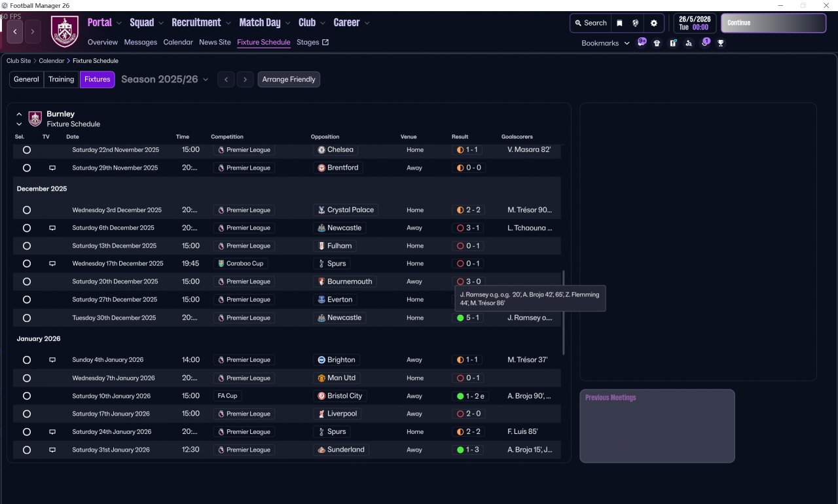Select the Chelsea fixture radio button

point(27,150)
